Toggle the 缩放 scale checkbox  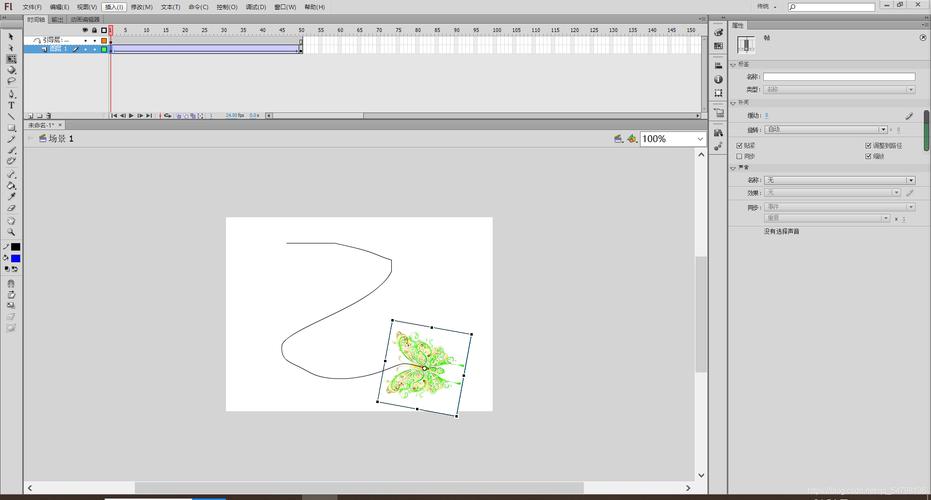(868, 156)
